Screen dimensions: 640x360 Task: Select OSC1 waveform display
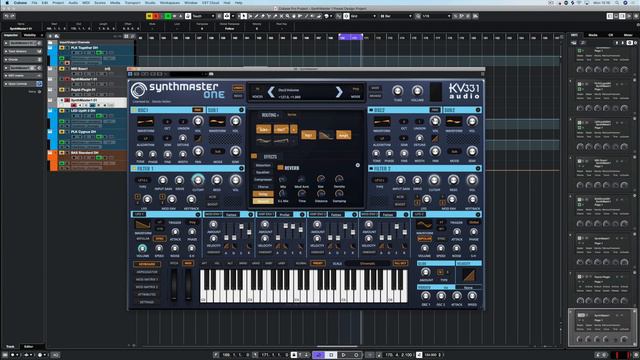[x=145, y=122]
